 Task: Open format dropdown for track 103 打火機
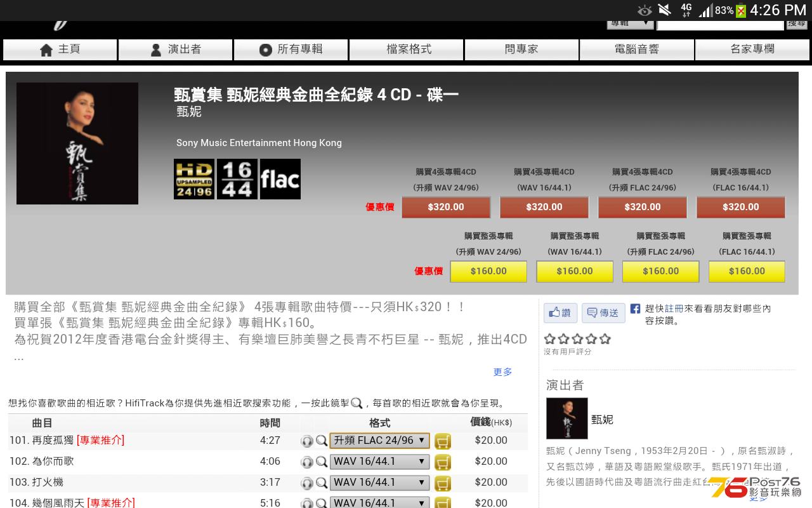380,483
